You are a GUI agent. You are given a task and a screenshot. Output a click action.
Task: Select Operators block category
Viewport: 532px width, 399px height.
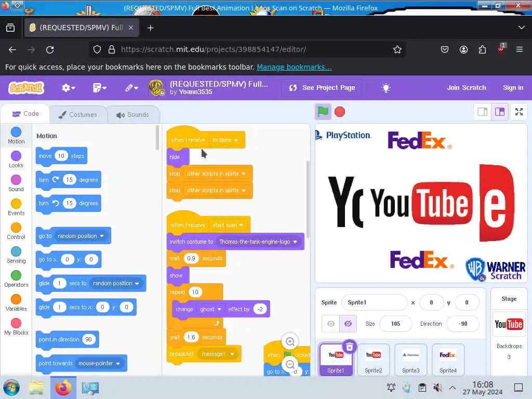(x=16, y=279)
